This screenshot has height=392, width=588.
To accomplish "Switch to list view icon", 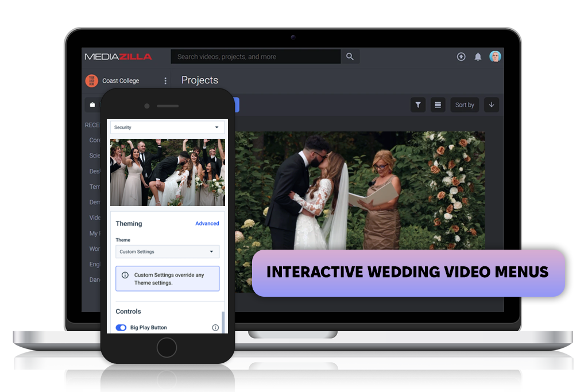I will point(438,105).
